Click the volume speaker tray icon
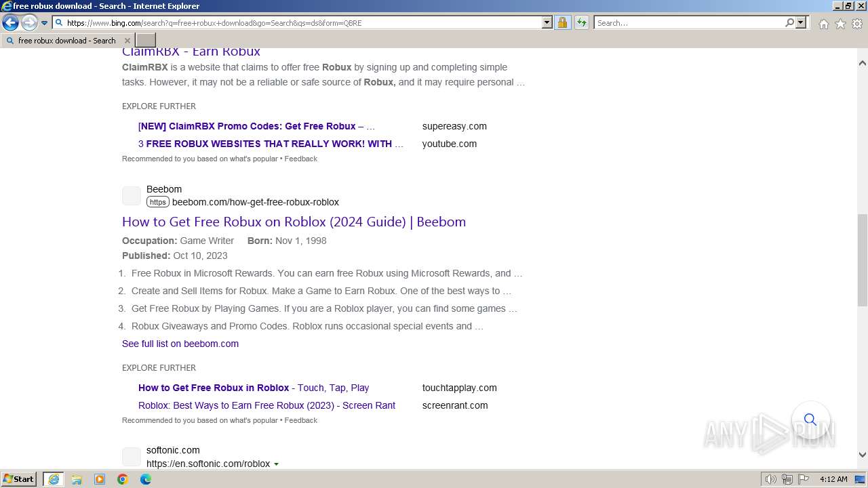Image resolution: width=868 pixels, height=488 pixels. pos(770,479)
